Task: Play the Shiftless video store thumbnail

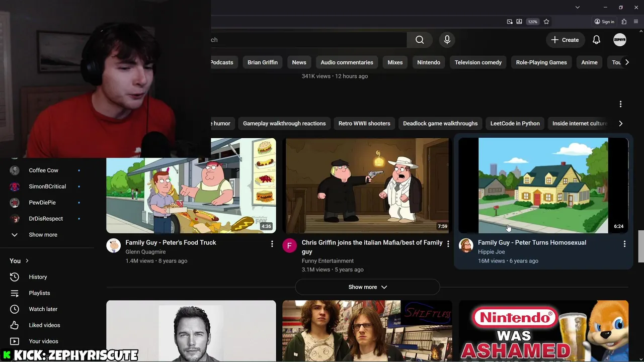Action: pyautogui.click(x=367, y=331)
